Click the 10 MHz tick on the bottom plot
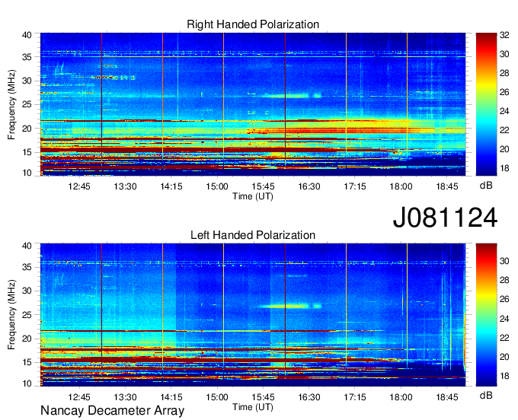 pyautogui.click(x=27, y=383)
